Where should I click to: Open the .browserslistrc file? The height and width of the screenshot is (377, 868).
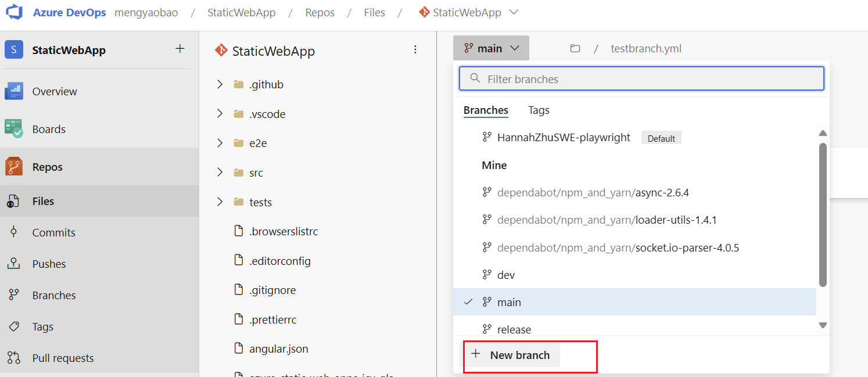click(284, 231)
